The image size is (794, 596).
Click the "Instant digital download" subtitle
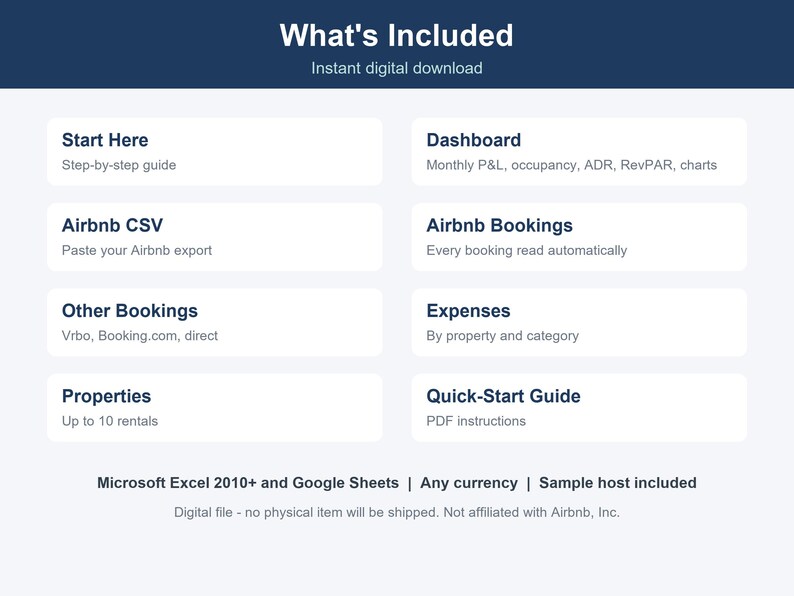tap(396, 68)
